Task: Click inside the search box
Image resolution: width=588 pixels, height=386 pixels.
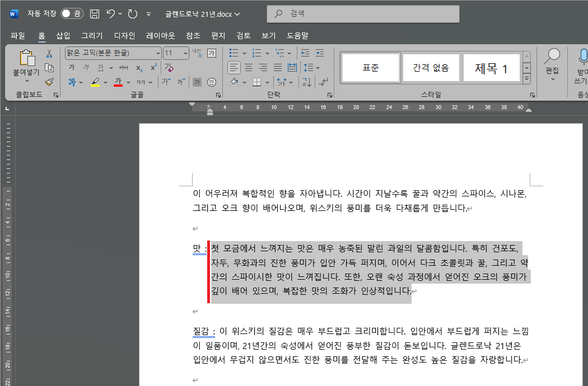Action: coord(362,13)
